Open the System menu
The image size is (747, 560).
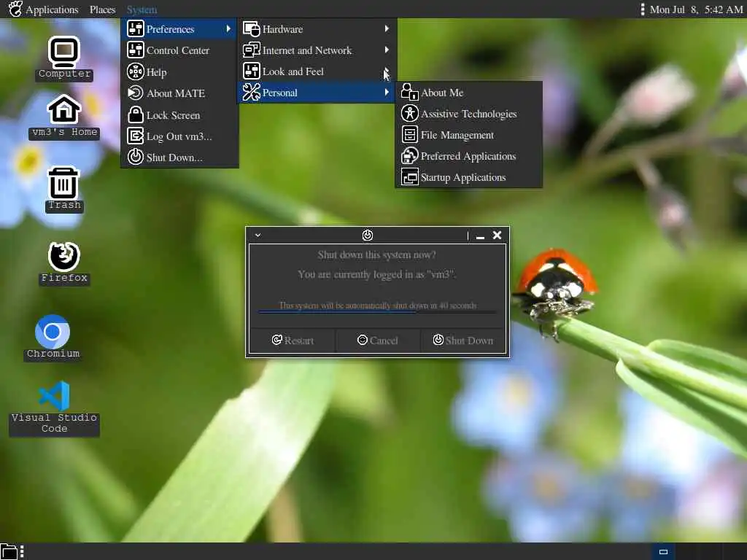(142, 9)
